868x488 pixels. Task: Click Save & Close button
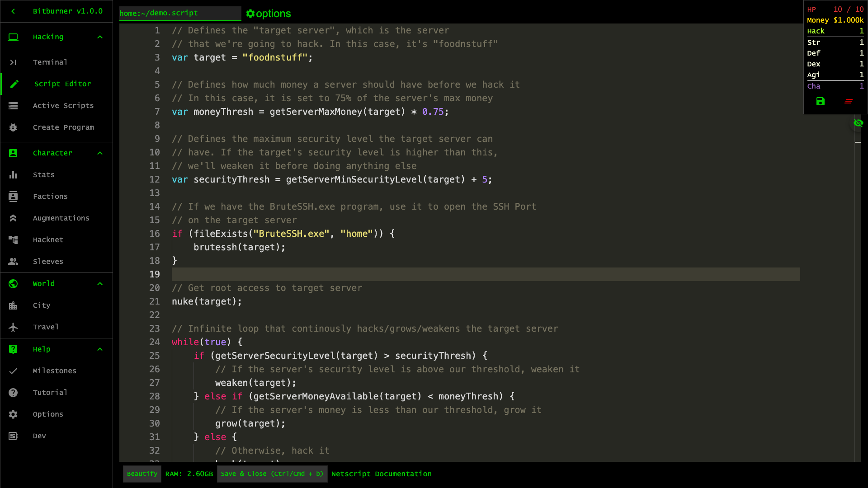[x=272, y=474]
